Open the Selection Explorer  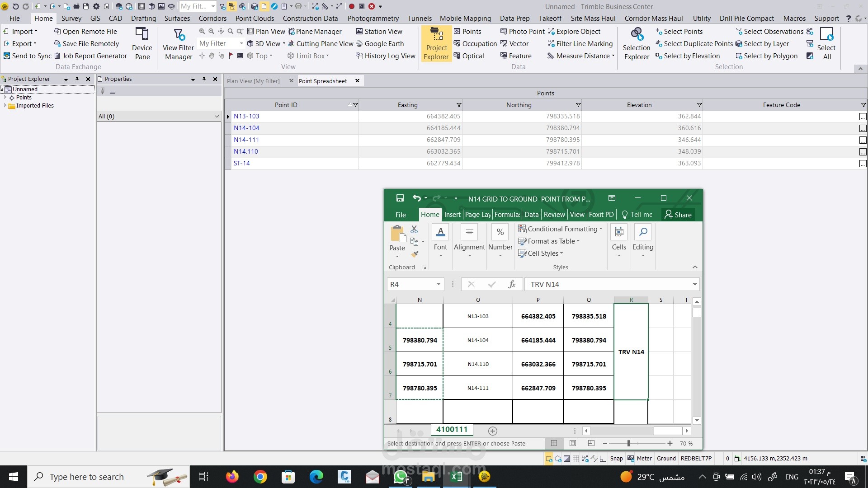coord(637,44)
